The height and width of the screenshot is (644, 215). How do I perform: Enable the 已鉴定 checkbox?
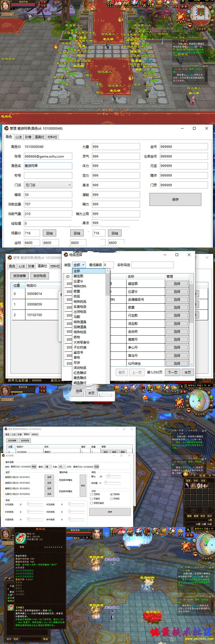(x=92, y=498)
